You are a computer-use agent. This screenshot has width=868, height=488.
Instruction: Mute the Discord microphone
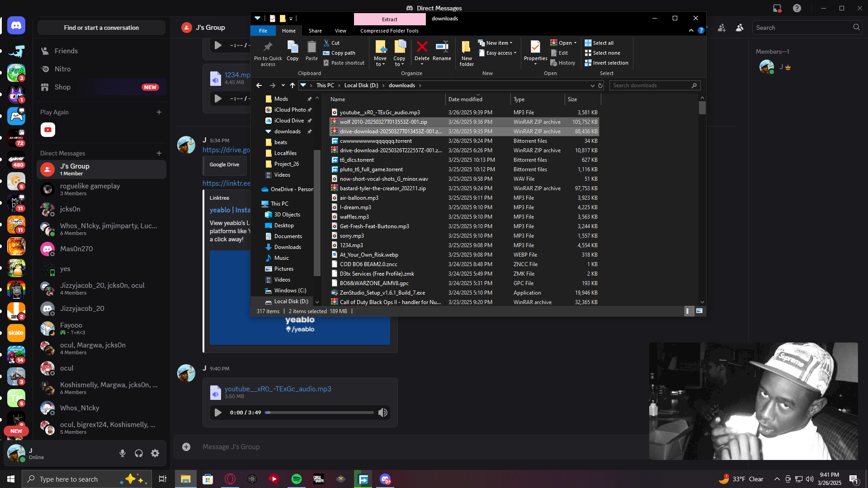click(123, 453)
